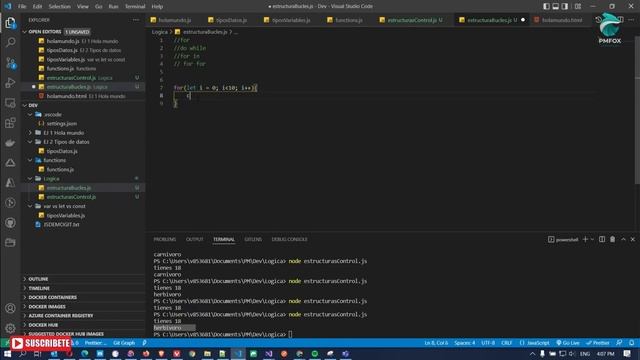Open notifications bell in status bar
Image resolution: width=640 pixels, height=360 pixels.
coord(631,343)
